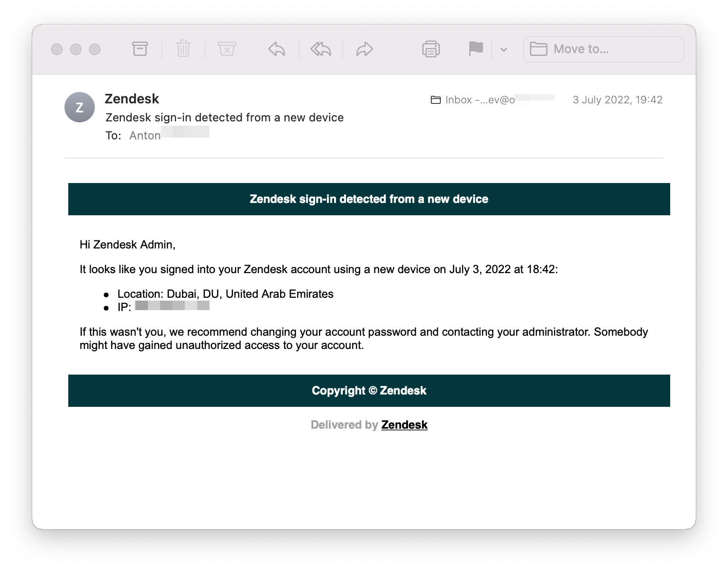The width and height of the screenshot is (728, 569).
Task: Click the Archive message icon
Action: click(140, 49)
